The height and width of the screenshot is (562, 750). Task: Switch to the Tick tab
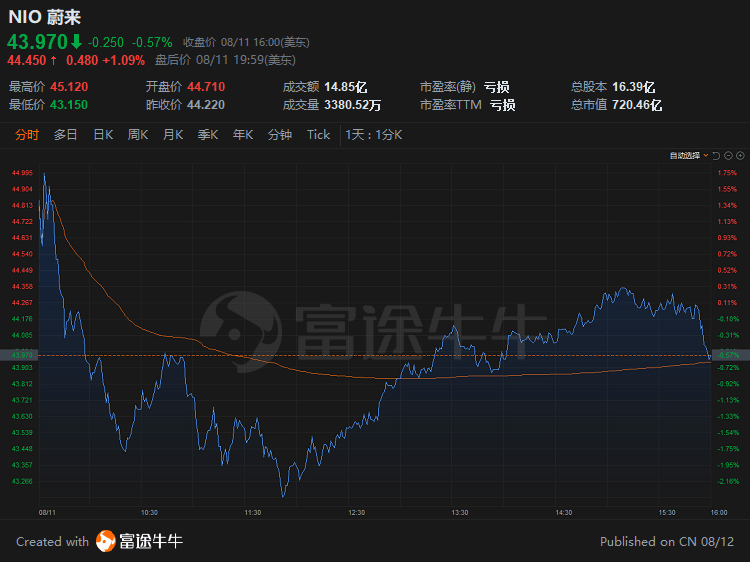(319, 135)
